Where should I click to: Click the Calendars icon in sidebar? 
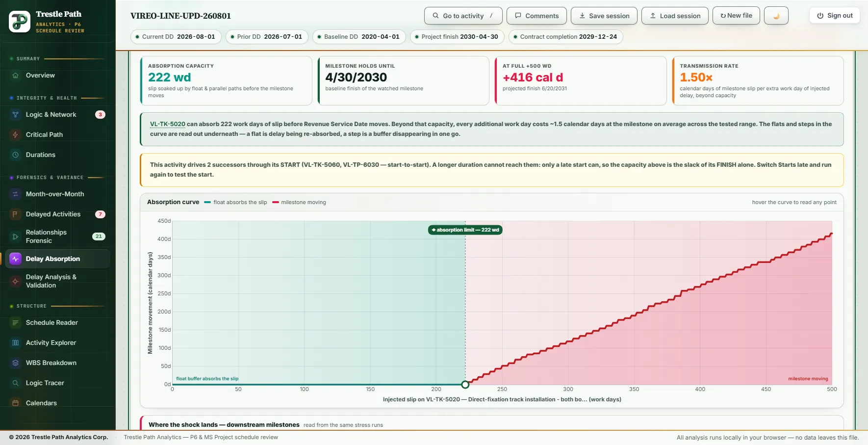click(15, 403)
